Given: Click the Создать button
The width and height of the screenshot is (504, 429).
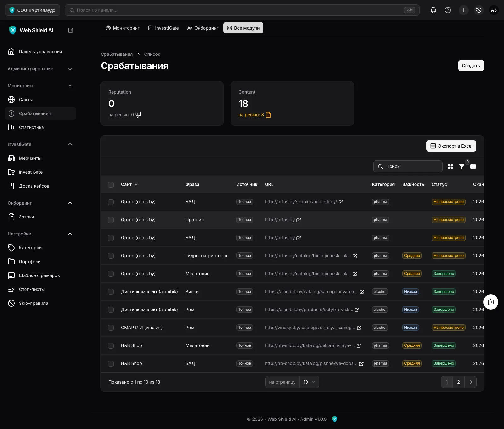Looking at the screenshot, I should click(471, 66).
